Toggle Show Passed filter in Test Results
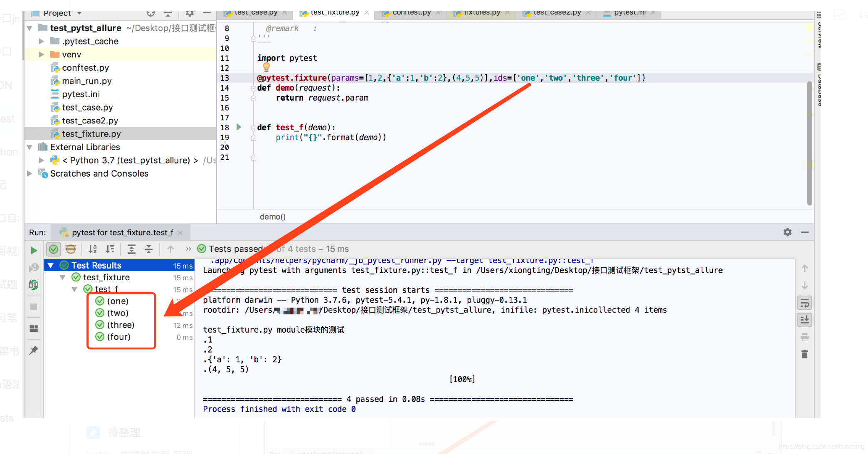868x454 pixels. (53, 249)
